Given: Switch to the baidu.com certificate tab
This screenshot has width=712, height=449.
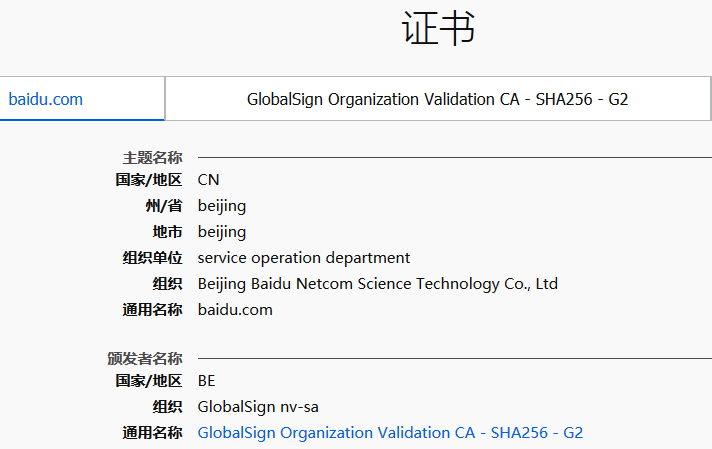Looking at the screenshot, I should pyautogui.click(x=82, y=99).
